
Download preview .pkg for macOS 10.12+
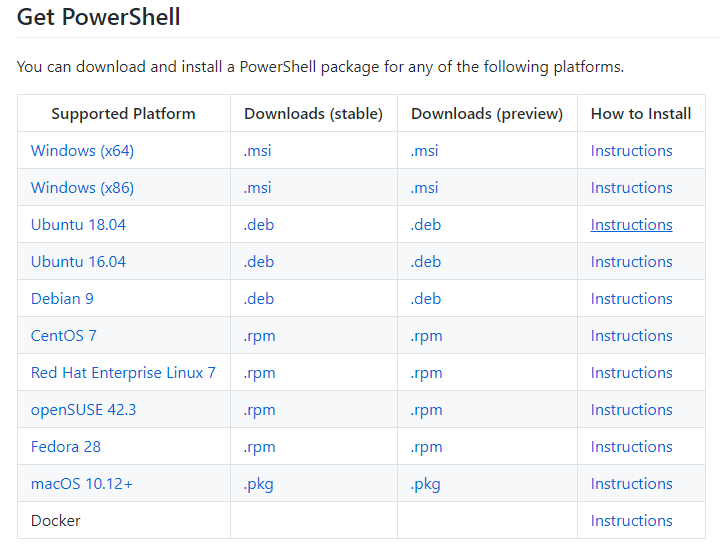[426, 485]
